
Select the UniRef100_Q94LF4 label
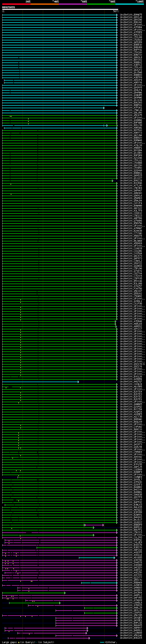point(131,90)
